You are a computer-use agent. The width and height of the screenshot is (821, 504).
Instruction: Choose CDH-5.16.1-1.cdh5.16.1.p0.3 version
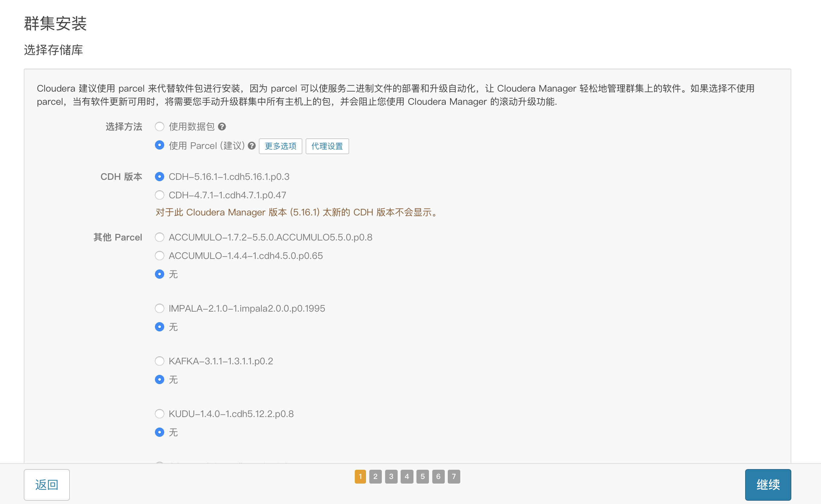coord(160,177)
